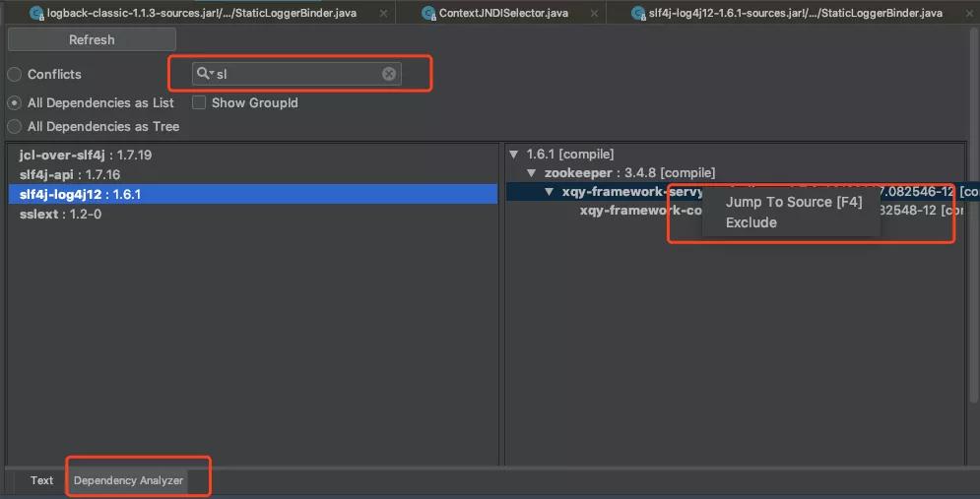Image resolution: width=980 pixels, height=499 pixels.
Task: Collapse the xqy-framework-serv node arrow
Action: click(x=550, y=192)
